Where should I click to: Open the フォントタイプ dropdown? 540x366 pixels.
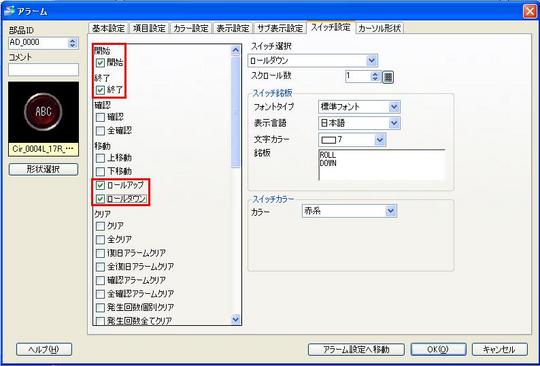click(394, 107)
